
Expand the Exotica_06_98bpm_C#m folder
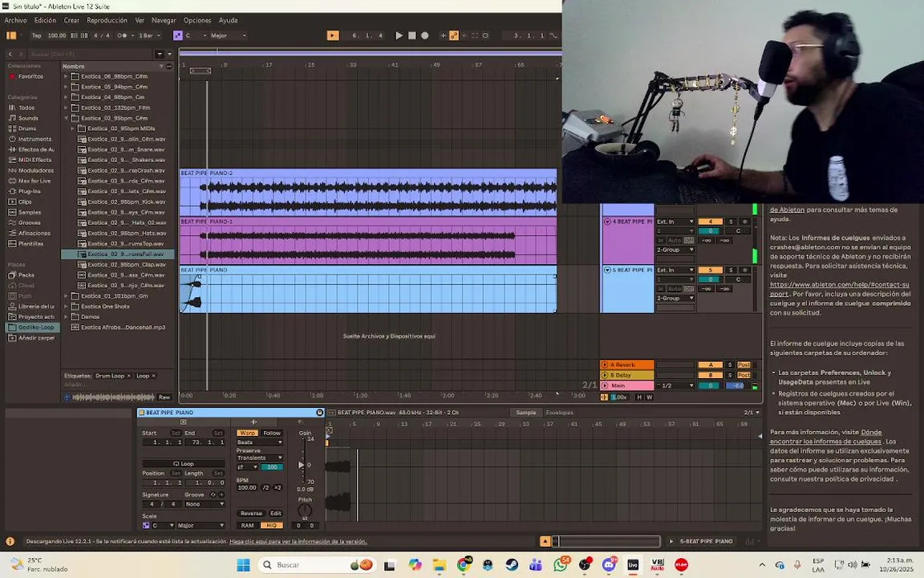[x=66, y=76]
